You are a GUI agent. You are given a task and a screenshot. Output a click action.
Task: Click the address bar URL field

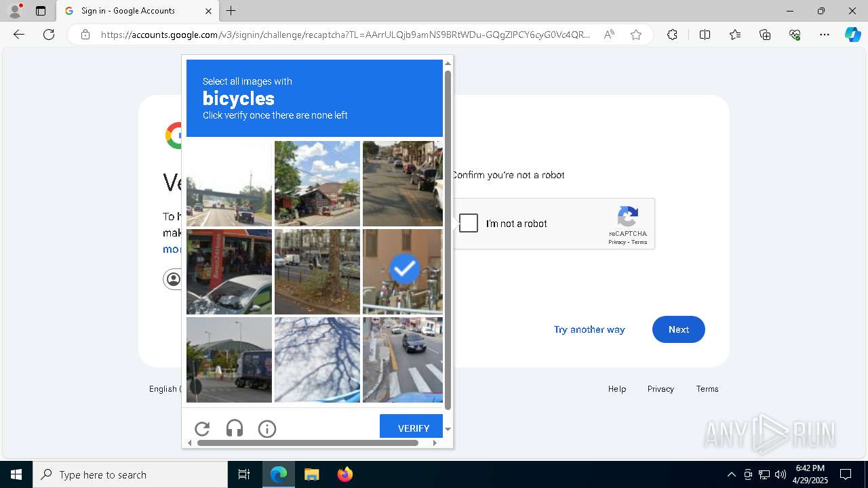[346, 35]
